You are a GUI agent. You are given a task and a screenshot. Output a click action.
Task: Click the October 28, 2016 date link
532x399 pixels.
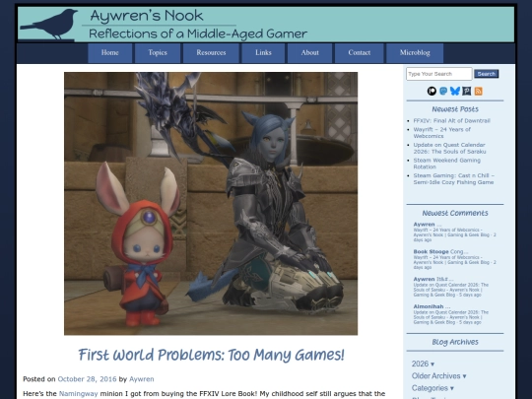pyautogui.click(x=87, y=379)
